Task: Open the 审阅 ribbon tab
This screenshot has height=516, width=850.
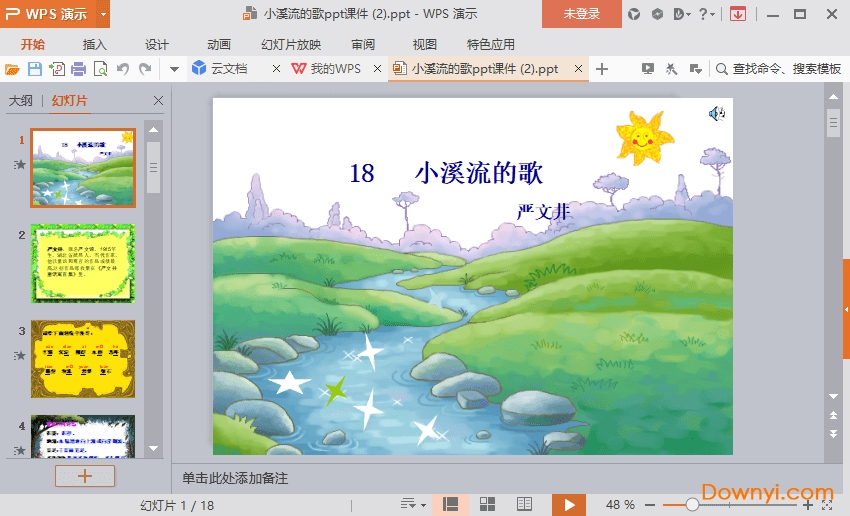Action: [x=363, y=44]
